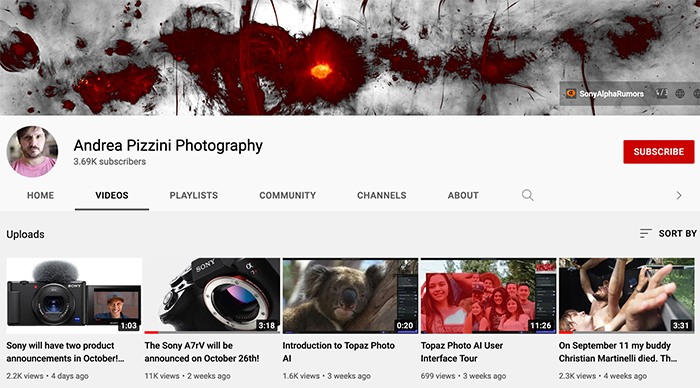700x388 pixels.
Task: Open Sony A7rV 3:18 video thumbnail
Action: (212, 296)
